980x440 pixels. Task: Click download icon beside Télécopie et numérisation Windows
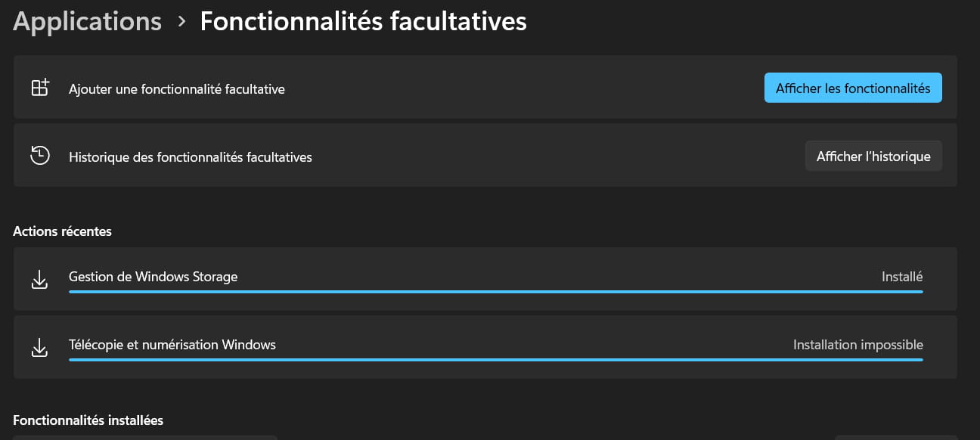[x=39, y=348]
